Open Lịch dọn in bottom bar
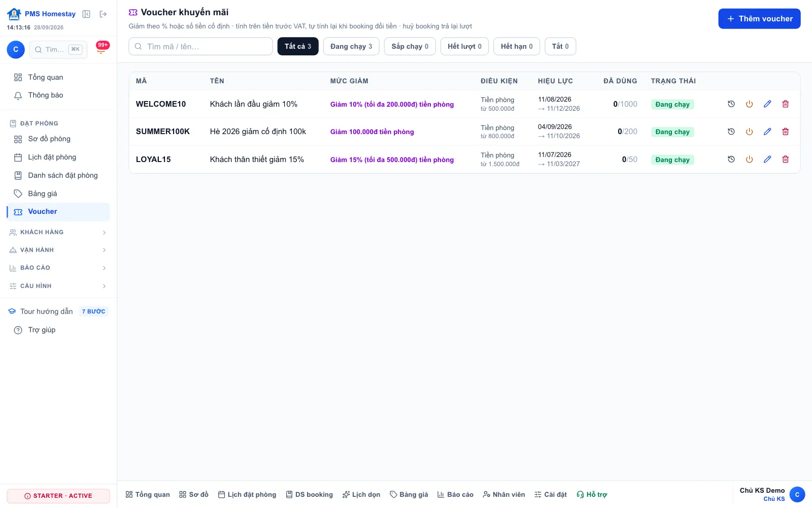 coord(361,495)
